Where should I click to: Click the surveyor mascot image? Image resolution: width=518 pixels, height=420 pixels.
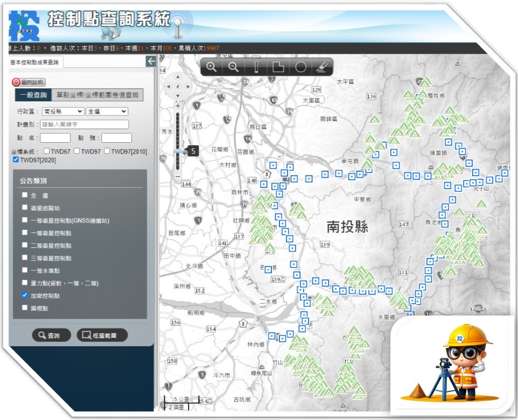[x=453, y=363]
